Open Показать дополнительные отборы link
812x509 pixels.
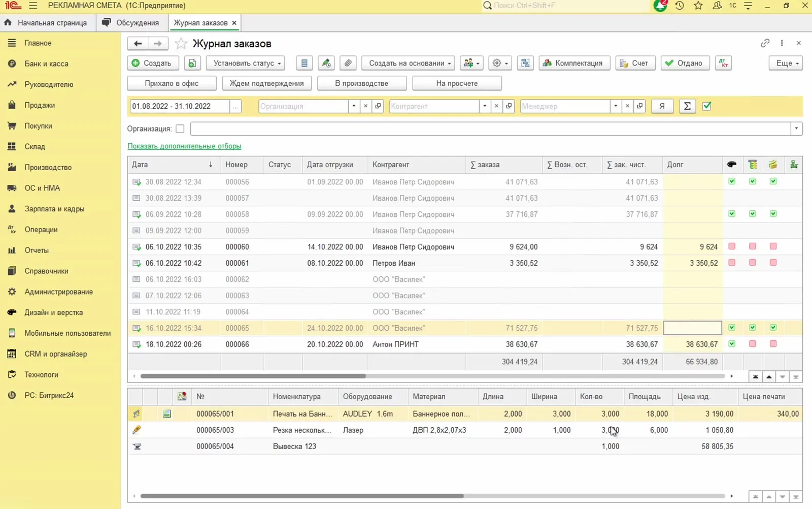[x=184, y=146]
